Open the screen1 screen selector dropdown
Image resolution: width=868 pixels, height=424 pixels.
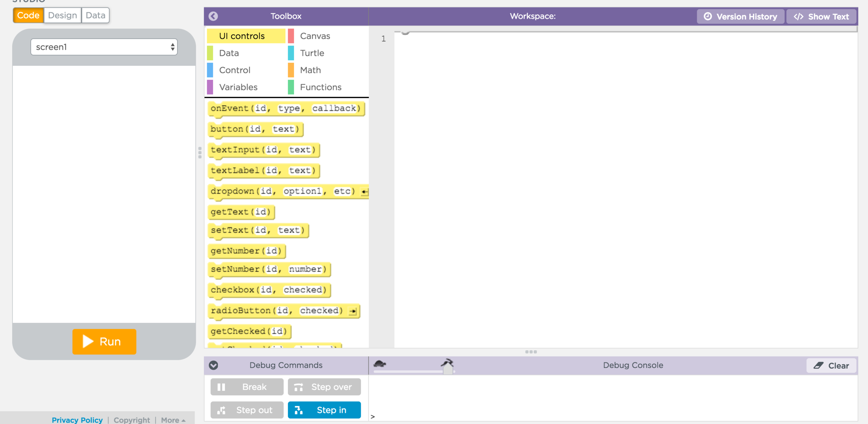(x=104, y=47)
